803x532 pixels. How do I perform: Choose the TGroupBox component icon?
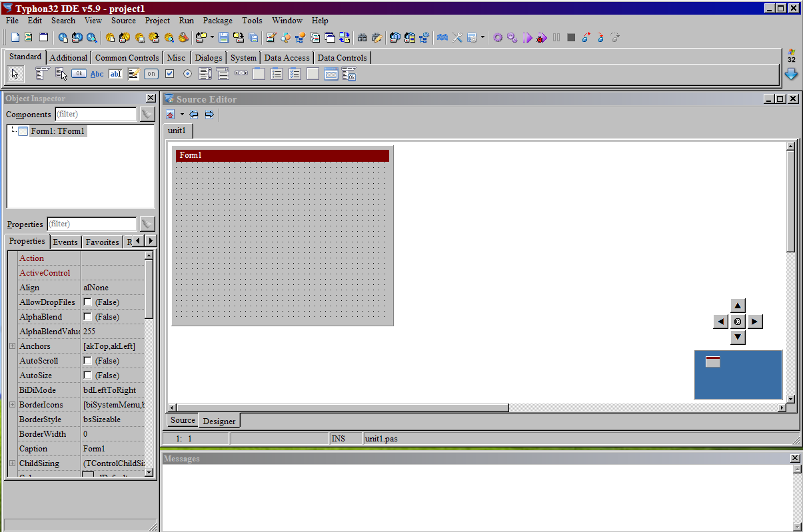pyautogui.click(x=259, y=74)
